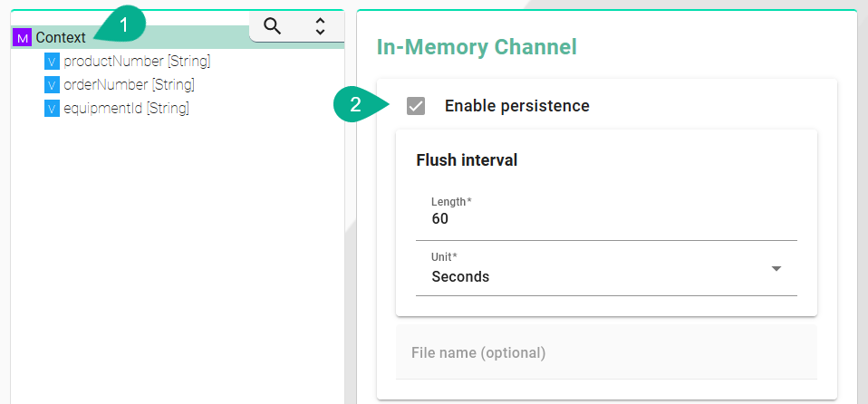This screenshot has width=868, height=404.
Task: Click the green callout badge numbered 2
Action: (x=357, y=104)
